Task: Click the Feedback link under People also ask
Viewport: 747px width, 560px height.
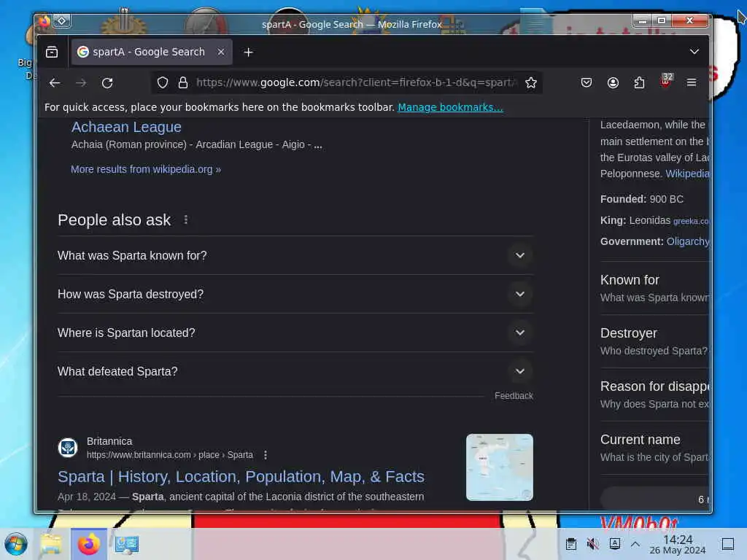Action: coord(514,396)
